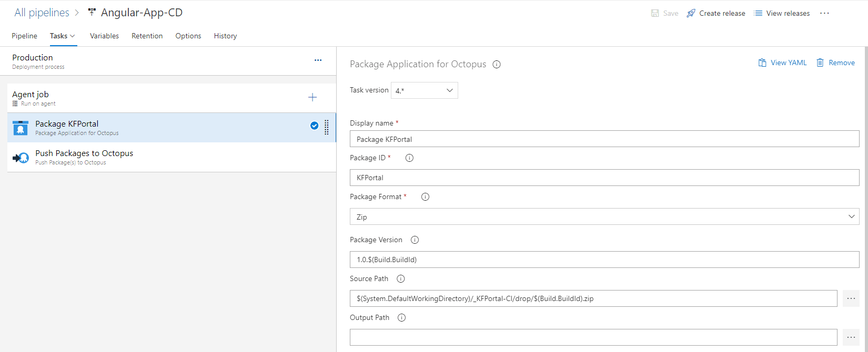This screenshot has height=352, width=868.
Task: Open the Task version dropdown
Action: pyautogui.click(x=424, y=90)
